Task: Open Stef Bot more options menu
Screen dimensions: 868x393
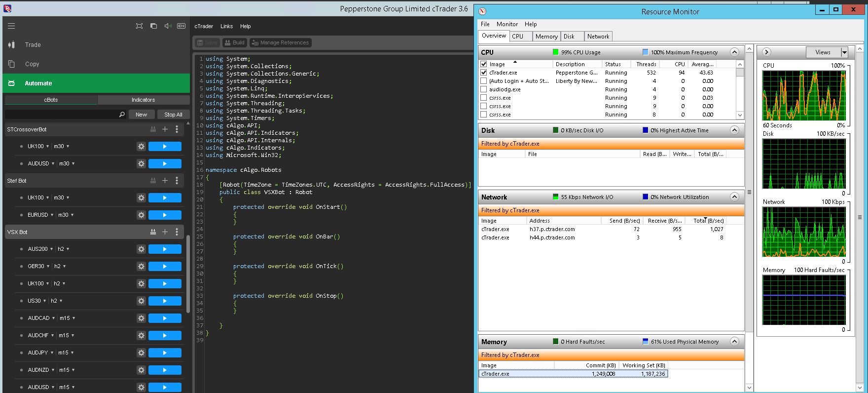Action: click(177, 181)
